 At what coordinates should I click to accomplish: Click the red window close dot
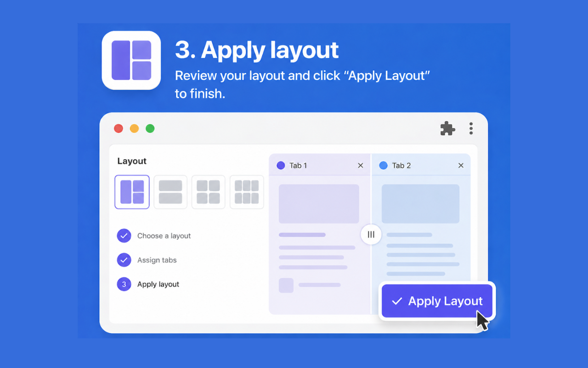119,128
